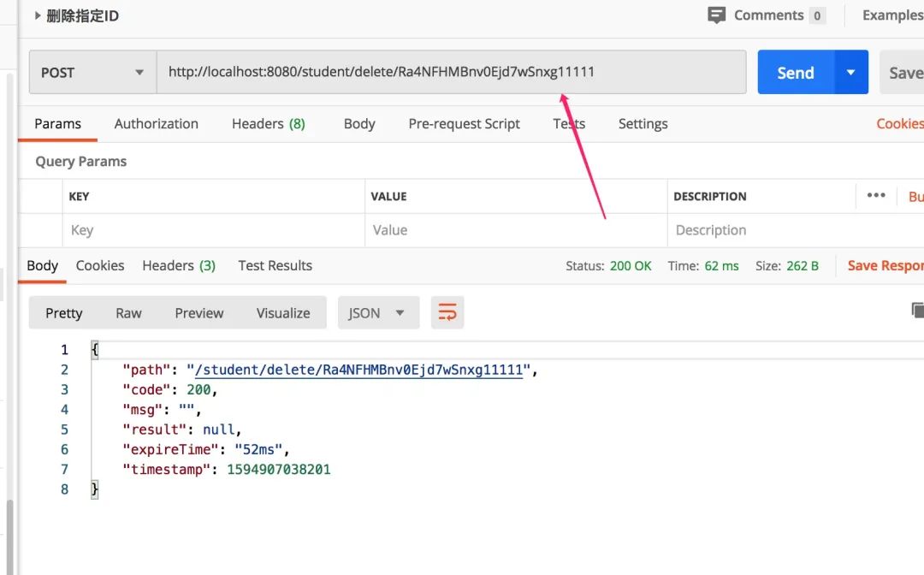Image resolution: width=924 pixels, height=575 pixels.
Task: Click the copy response icon
Action: 917,311
